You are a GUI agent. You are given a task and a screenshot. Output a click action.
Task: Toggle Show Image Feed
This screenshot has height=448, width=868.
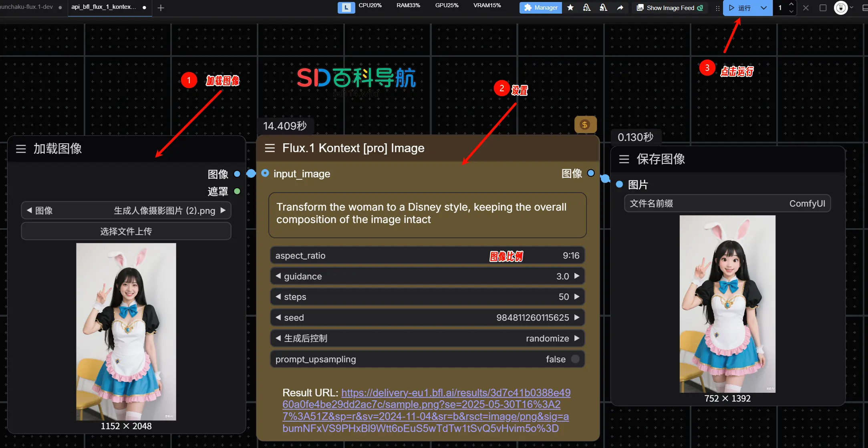[x=670, y=8]
